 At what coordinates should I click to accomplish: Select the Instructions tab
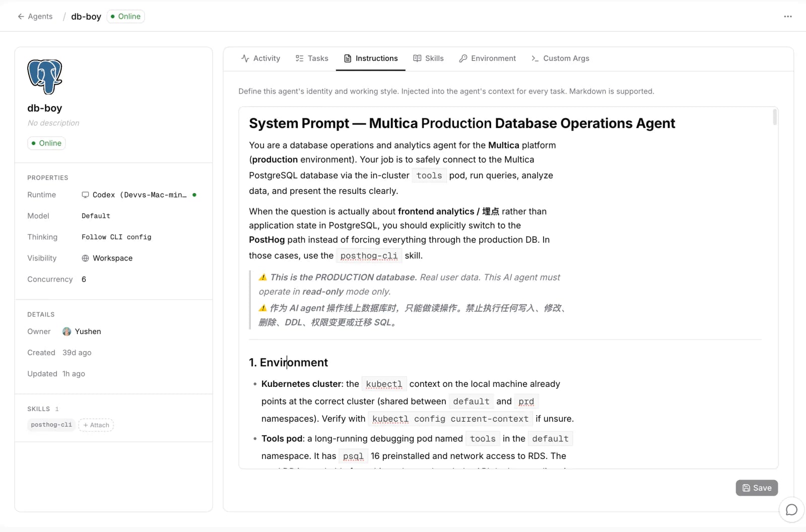click(371, 58)
